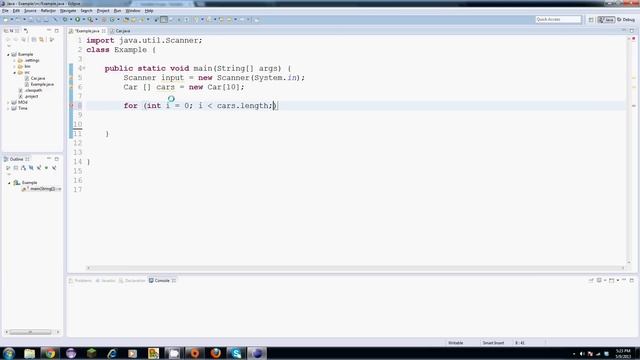The height and width of the screenshot is (360, 640).
Task: Click the Open Type toolbar icon
Action: 126,19
